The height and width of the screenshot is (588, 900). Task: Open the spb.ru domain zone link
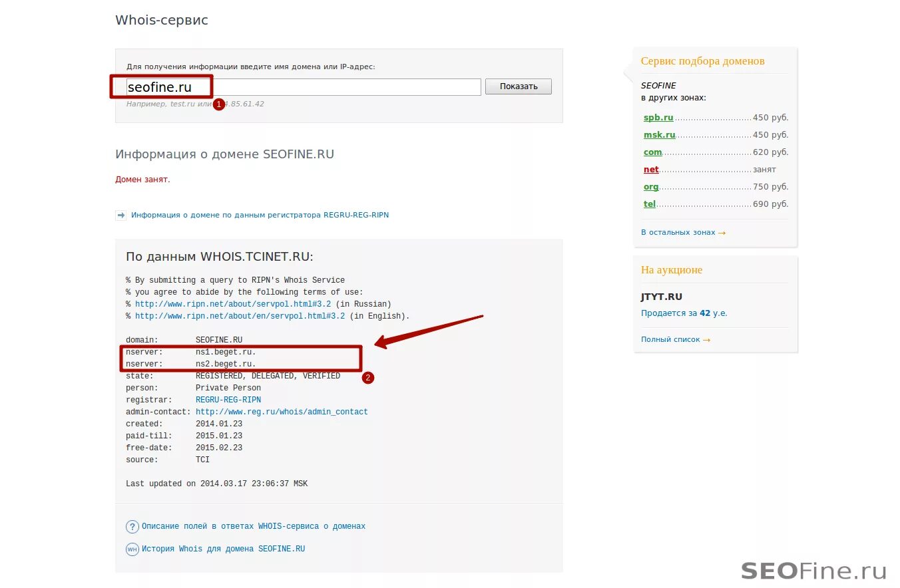[658, 117]
